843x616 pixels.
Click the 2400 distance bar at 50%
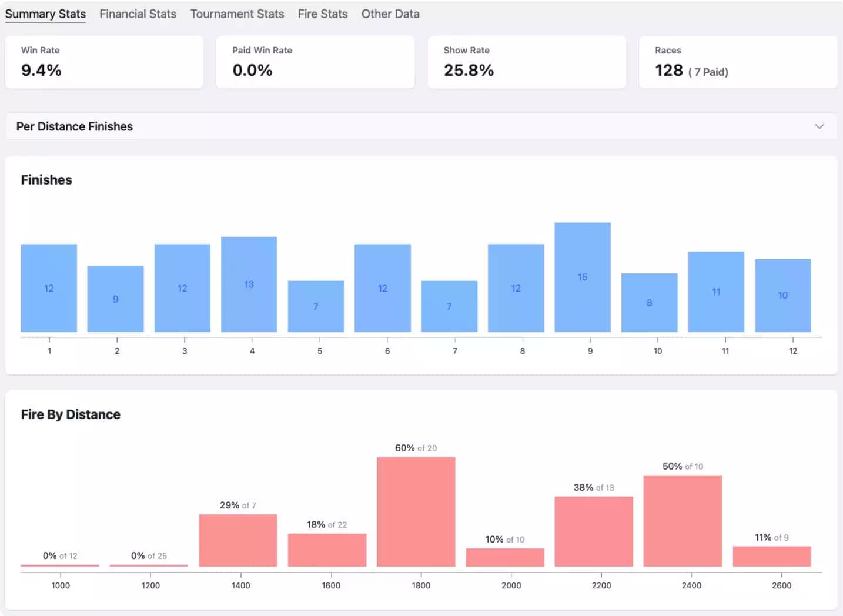pyautogui.click(x=683, y=521)
